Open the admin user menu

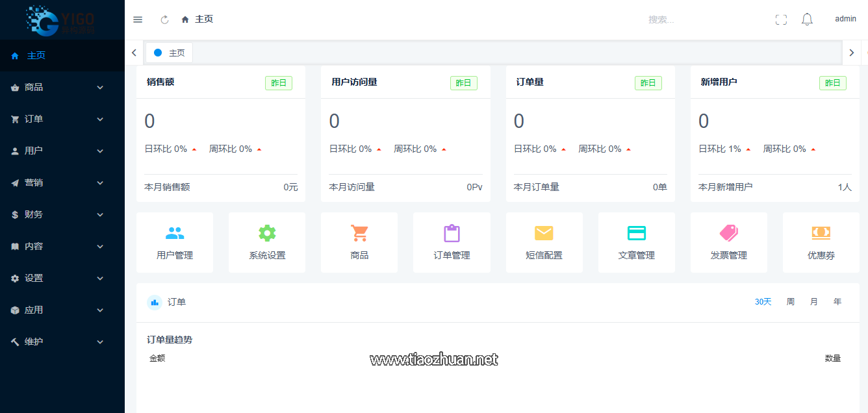click(845, 19)
